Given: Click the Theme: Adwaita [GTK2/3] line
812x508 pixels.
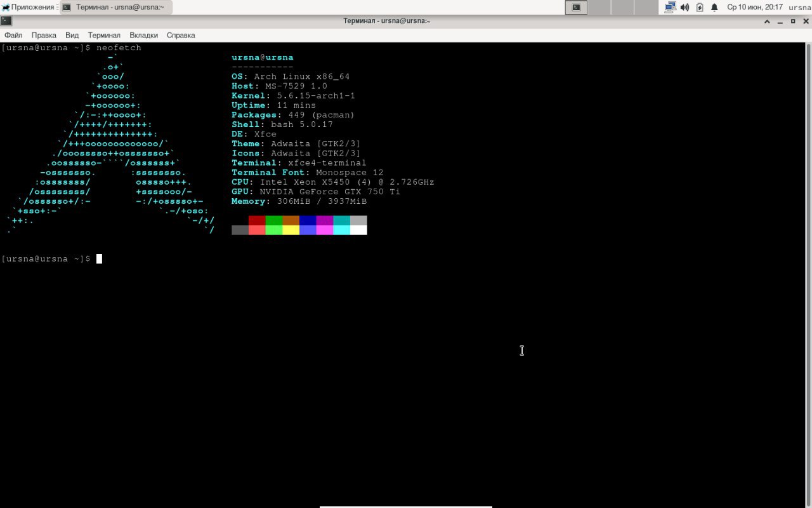Looking at the screenshot, I should (296, 144).
